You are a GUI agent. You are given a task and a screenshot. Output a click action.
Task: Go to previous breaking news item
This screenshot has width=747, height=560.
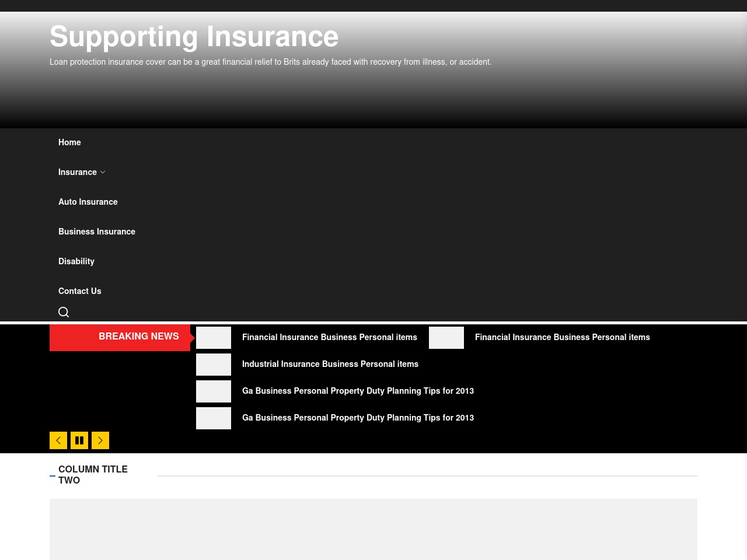pyautogui.click(x=58, y=440)
